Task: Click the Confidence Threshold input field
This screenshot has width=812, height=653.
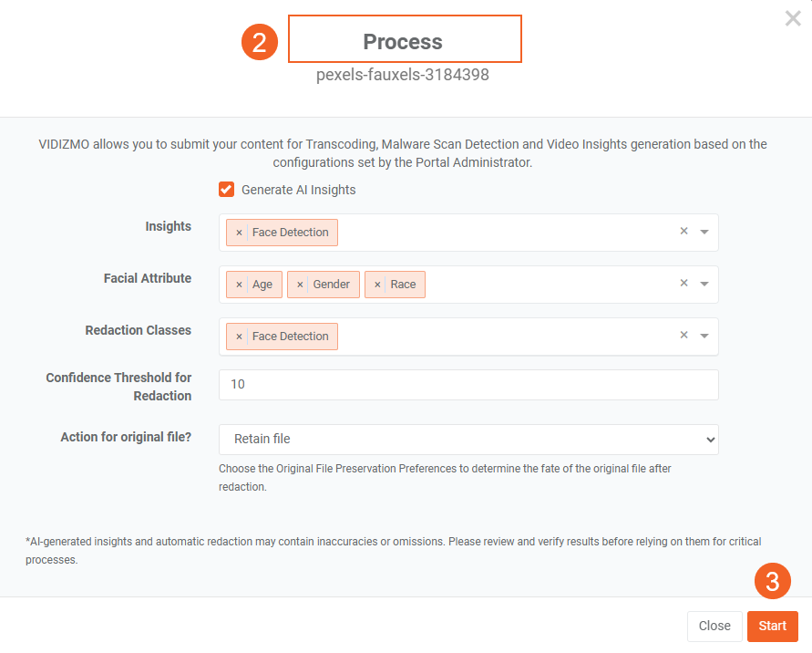Action: 468,385
